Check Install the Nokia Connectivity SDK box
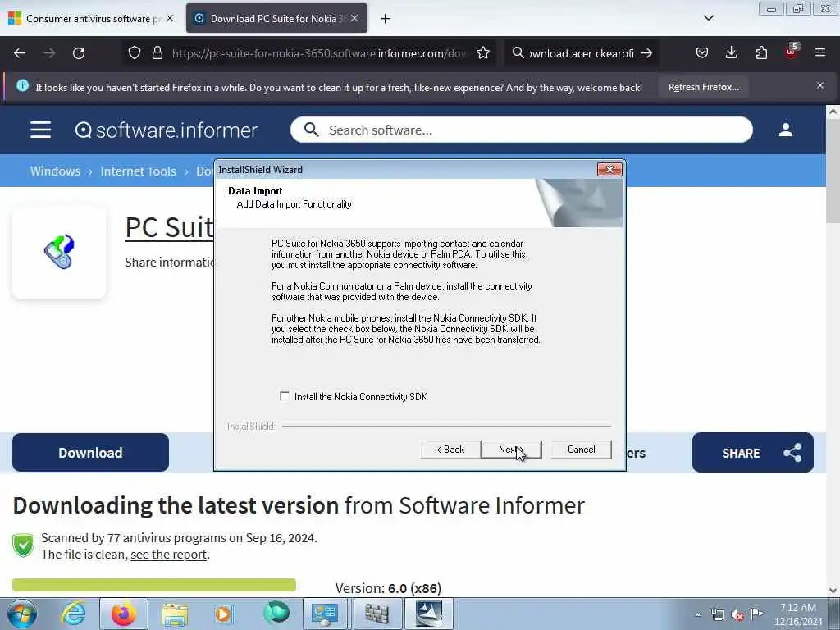Viewport: 840px width, 630px height. (x=285, y=396)
